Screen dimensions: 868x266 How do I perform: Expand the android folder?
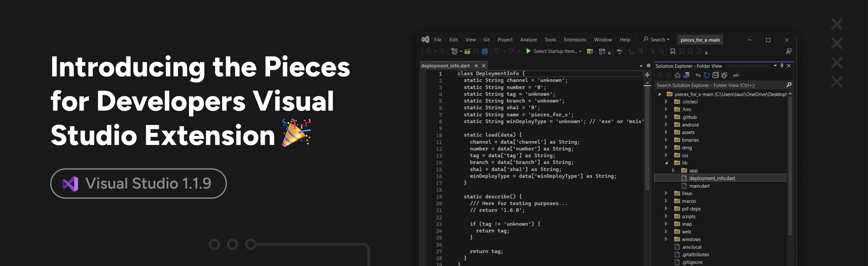(x=666, y=125)
